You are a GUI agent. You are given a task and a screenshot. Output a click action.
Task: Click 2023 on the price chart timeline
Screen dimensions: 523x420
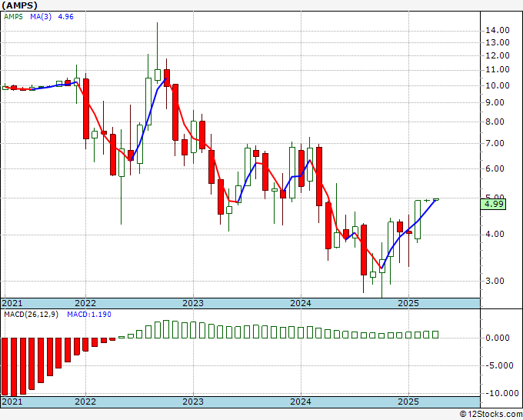click(193, 303)
